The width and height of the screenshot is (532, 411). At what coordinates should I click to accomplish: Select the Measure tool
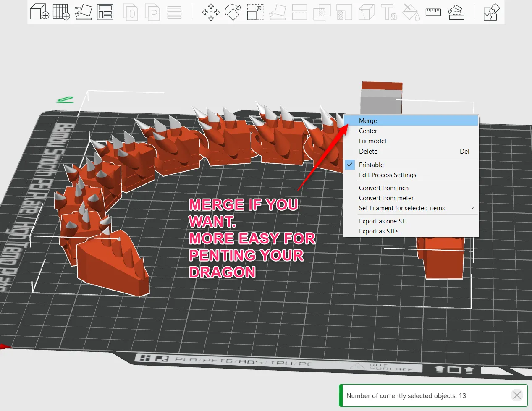pos(433,12)
